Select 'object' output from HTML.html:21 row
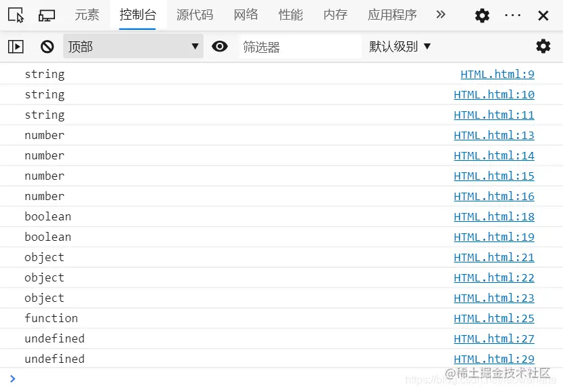The image size is (563, 392). tap(45, 258)
